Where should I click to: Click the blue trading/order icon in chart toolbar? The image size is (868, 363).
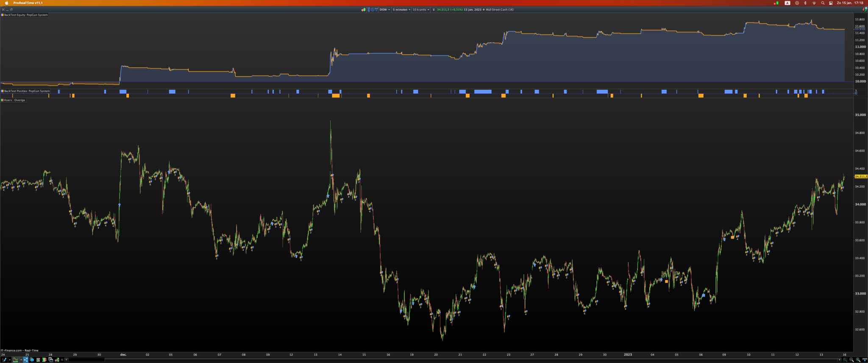coord(377,10)
